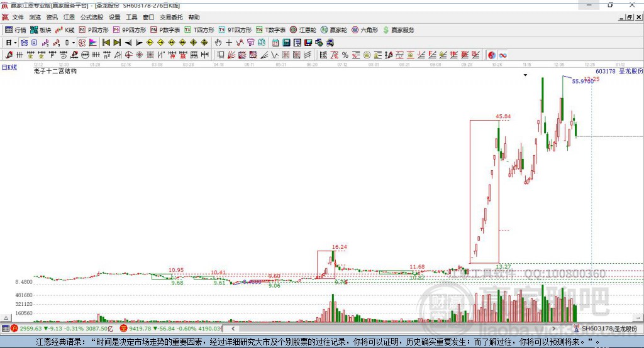Switch to K线 chart view
Screen dimensions: 644x348
point(65,30)
